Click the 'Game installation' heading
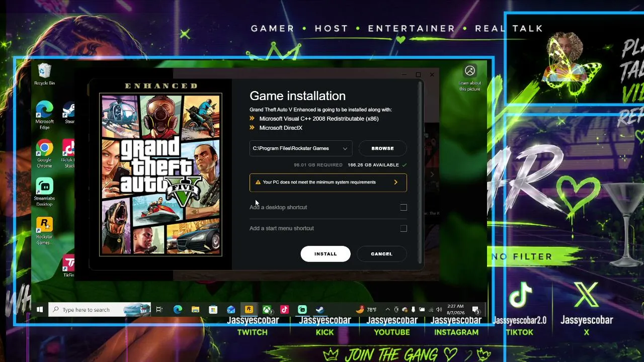This screenshot has height=362, width=644. click(297, 96)
